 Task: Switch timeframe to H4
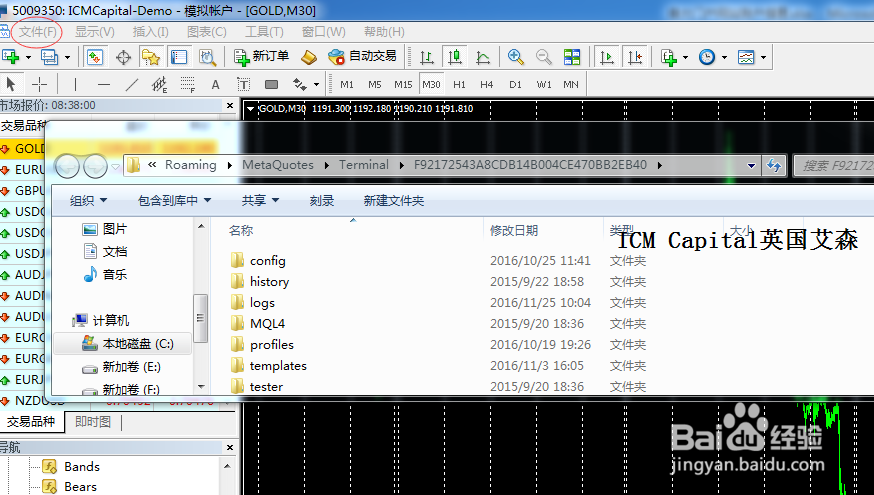pos(487,85)
